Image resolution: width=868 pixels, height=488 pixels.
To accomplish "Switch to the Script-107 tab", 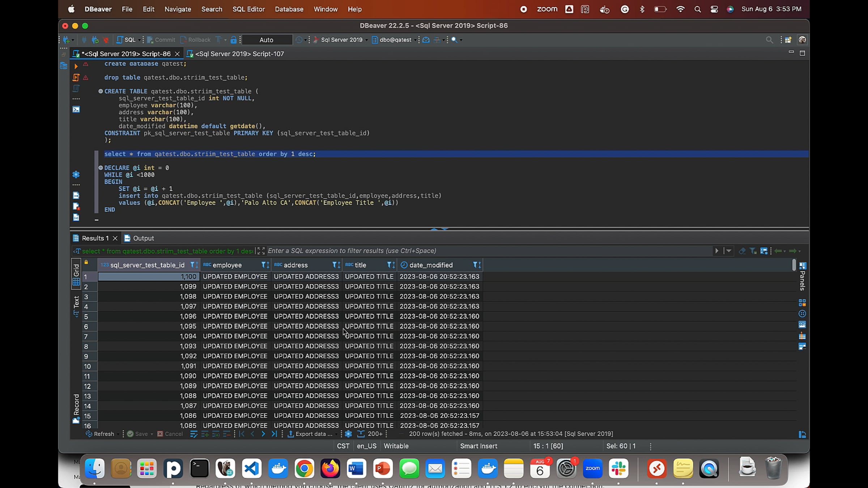I will click(239, 54).
